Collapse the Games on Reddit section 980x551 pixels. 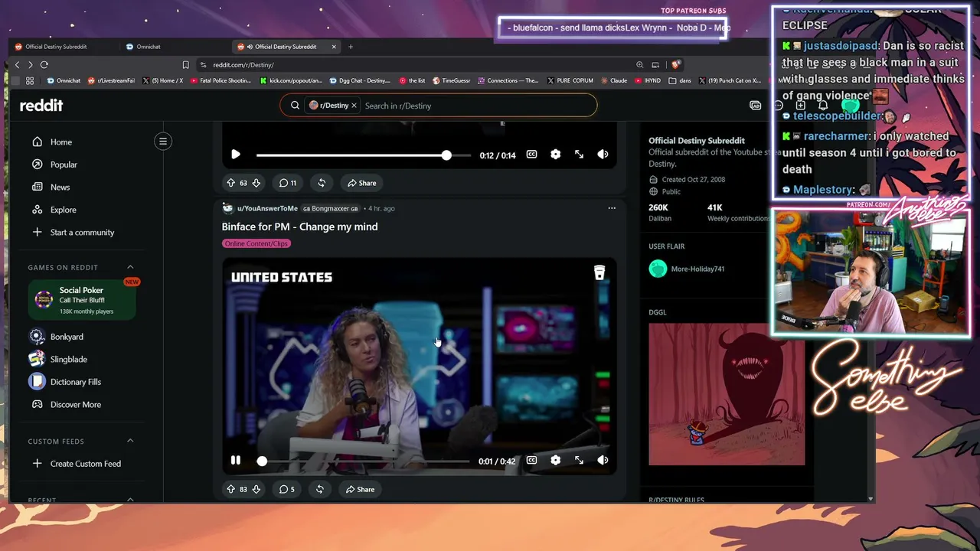coord(130,267)
